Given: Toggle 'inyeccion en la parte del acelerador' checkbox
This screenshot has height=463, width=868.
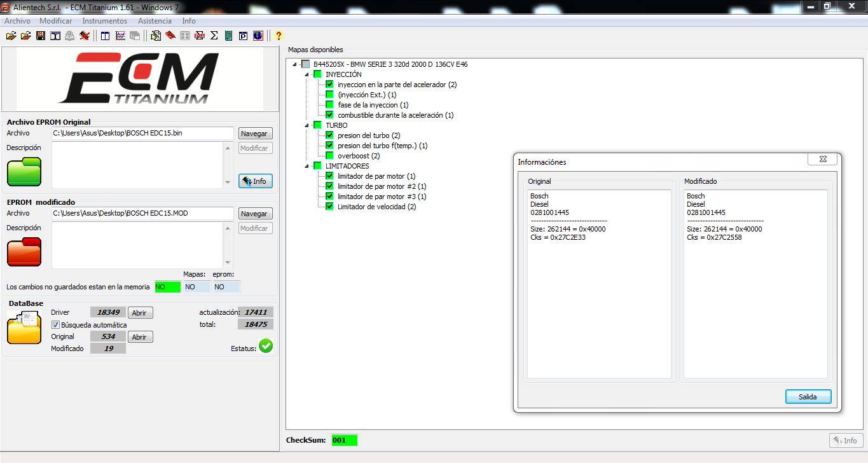Looking at the screenshot, I should pos(329,85).
